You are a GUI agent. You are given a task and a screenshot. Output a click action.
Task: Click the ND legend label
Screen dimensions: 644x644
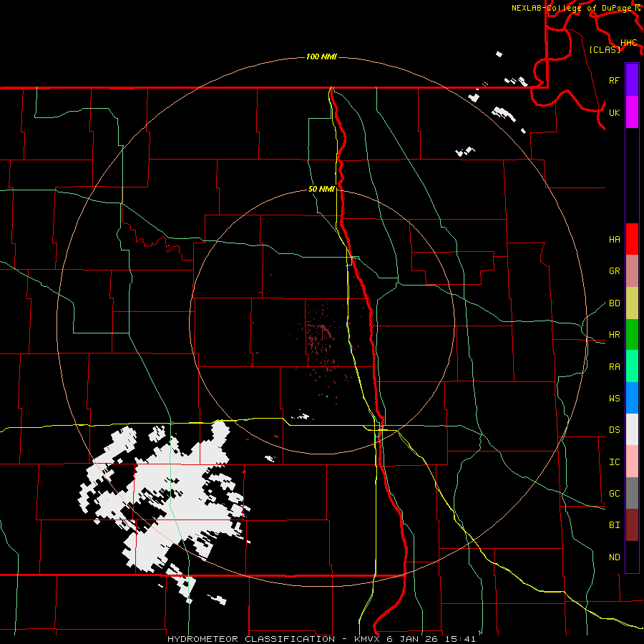click(614, 557)
